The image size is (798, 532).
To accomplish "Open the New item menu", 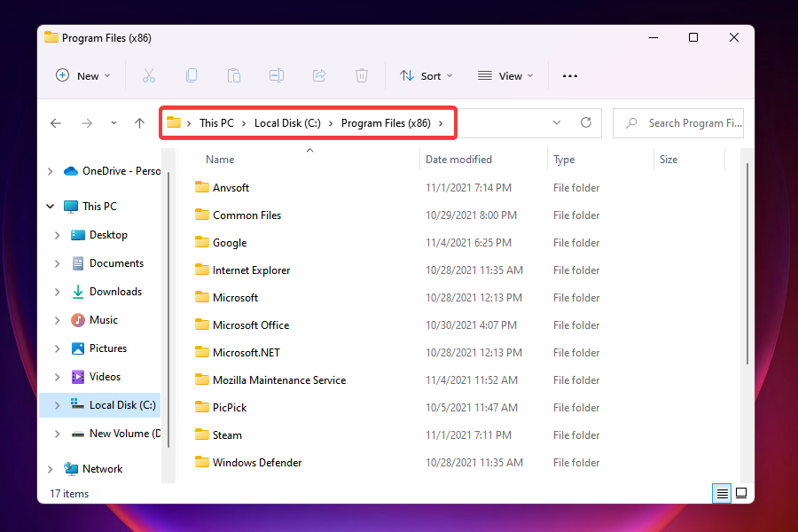I will [x=83, y=75].
